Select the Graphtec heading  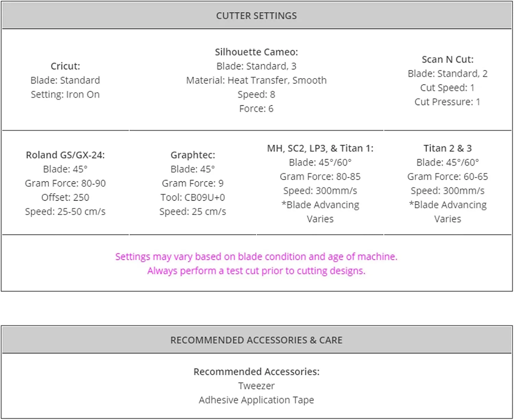pyautogui.click(x=193, y=155)
